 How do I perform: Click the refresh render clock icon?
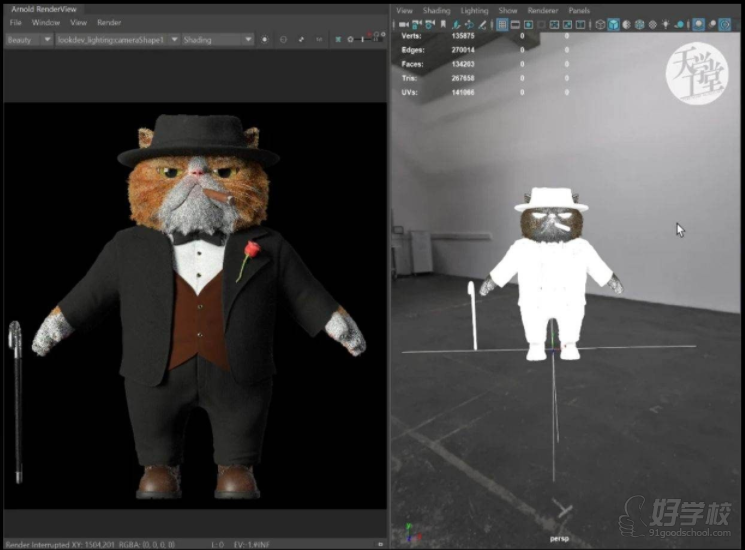tap(283, 40)
